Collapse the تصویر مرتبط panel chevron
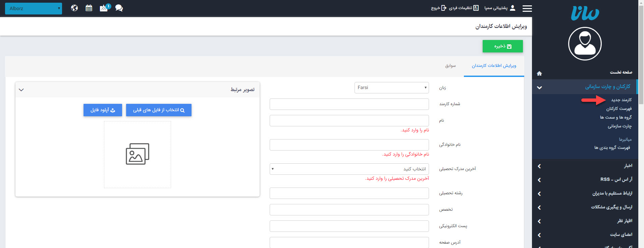 21,90
